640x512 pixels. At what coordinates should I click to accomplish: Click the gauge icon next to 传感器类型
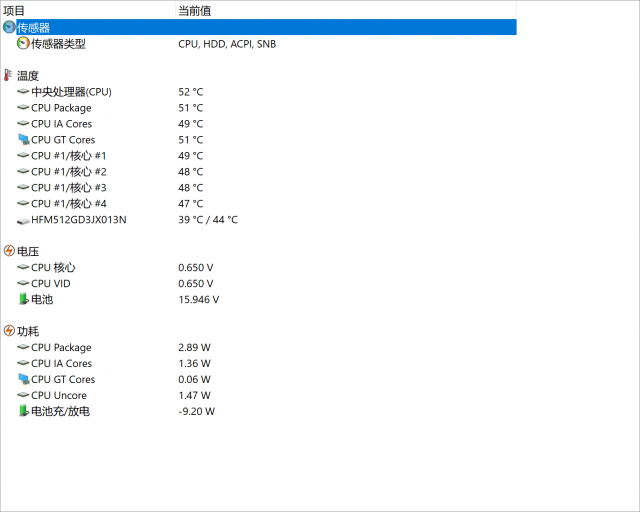point(23,43)
